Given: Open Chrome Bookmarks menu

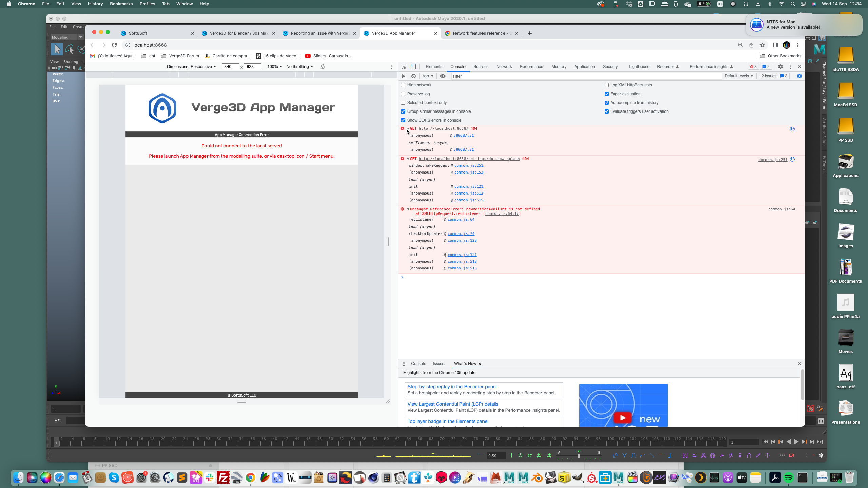Looking at the screenshot, I should tap(121, 4).
